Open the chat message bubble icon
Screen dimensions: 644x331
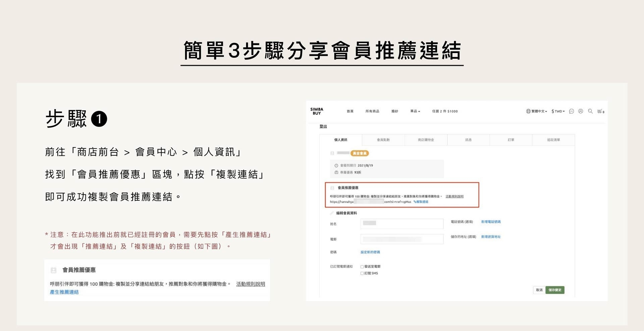[572, 111]
